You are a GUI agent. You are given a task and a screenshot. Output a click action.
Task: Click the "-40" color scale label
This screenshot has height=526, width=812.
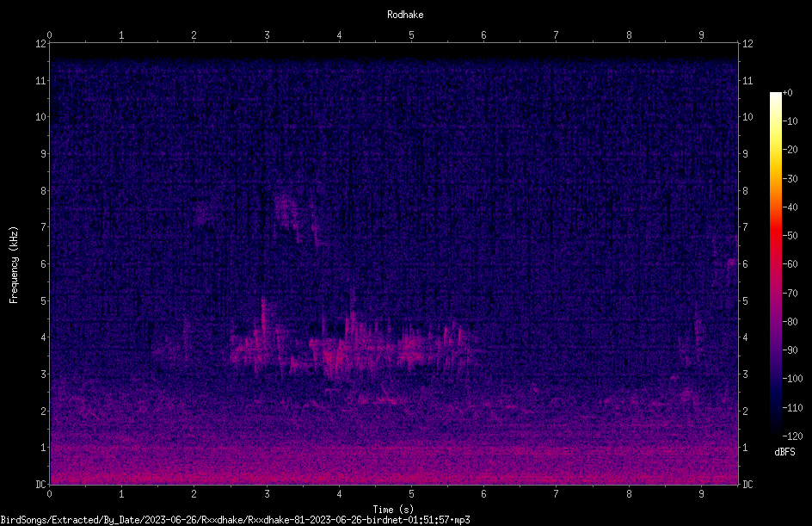point(790,207)
